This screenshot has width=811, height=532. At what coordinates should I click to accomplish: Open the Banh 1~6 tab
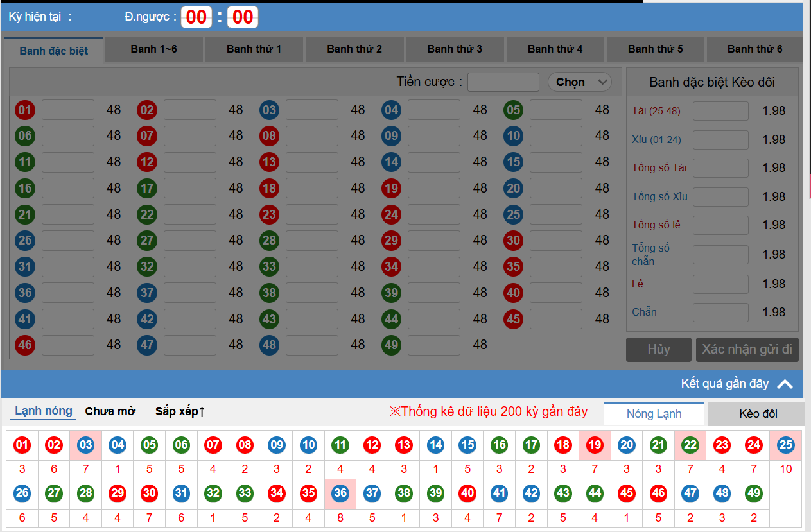point(153,49)
